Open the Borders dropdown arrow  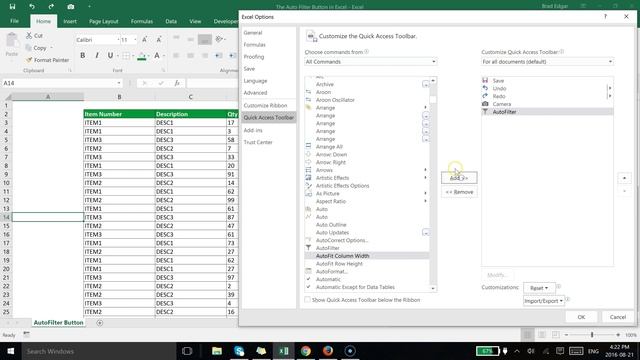click(x=133, y=56)
